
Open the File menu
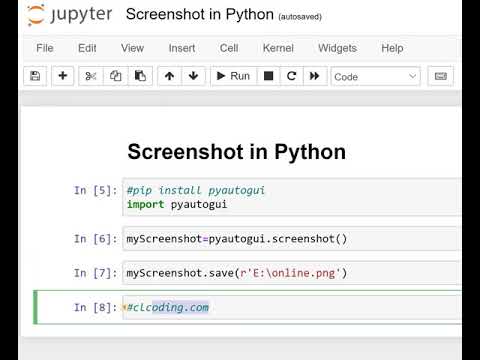click(x=45, y=48)
